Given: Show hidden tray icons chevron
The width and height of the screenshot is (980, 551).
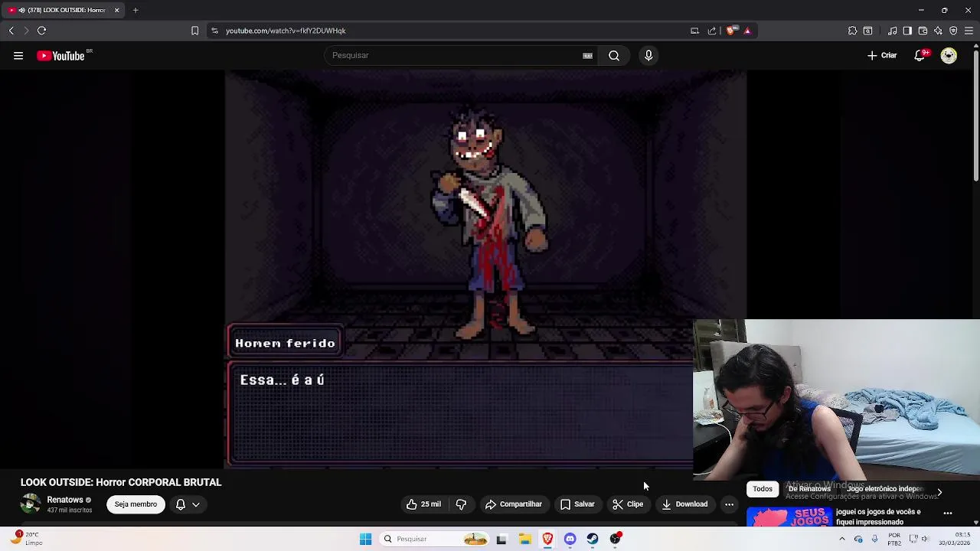Looking at the screenshot, I should [x=841, y=540].
